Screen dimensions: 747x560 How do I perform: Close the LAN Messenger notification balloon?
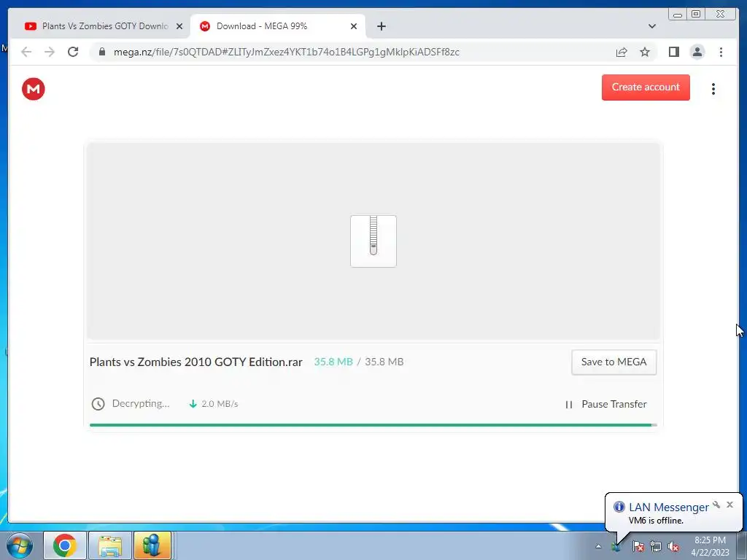pyautogui.click(x=729, y=505)
